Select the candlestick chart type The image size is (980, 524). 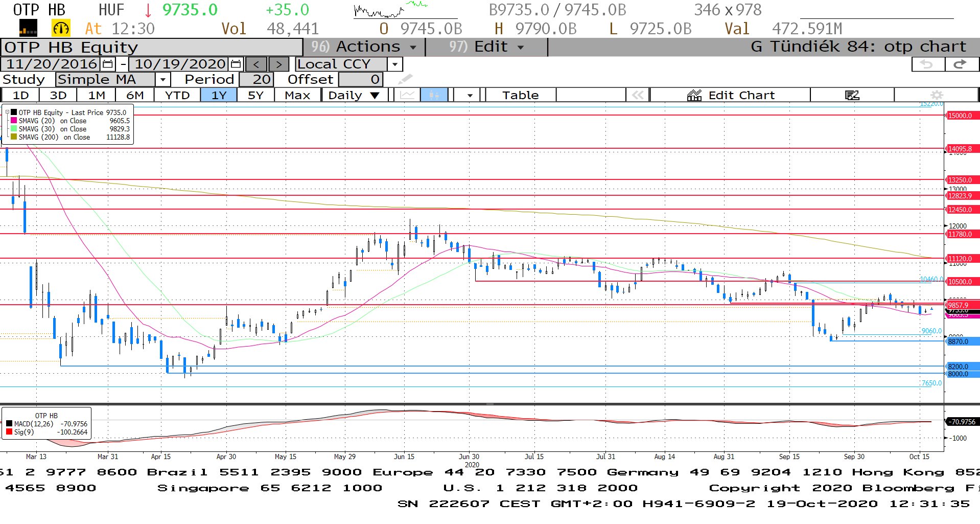[x=434, y=95]
